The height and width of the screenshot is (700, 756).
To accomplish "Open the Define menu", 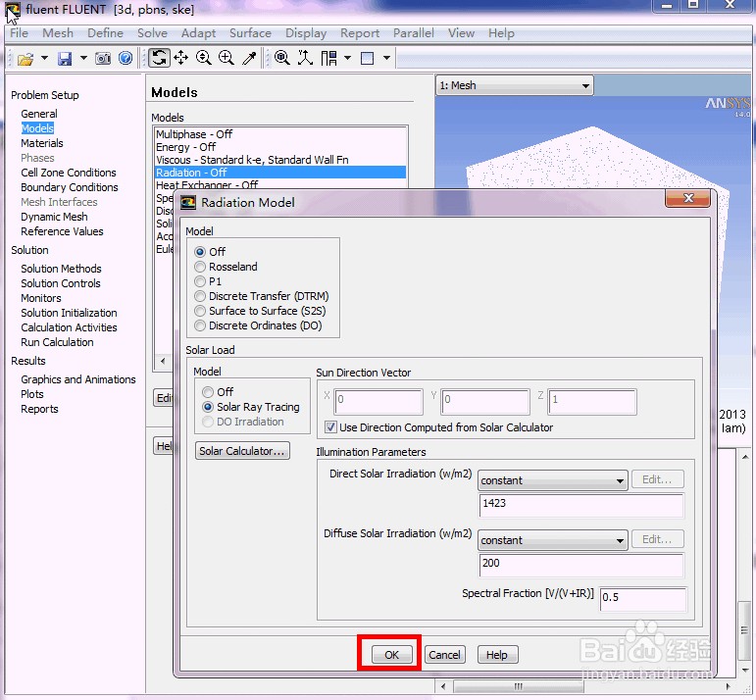I will pyautogui.click(x=106, y=33).
